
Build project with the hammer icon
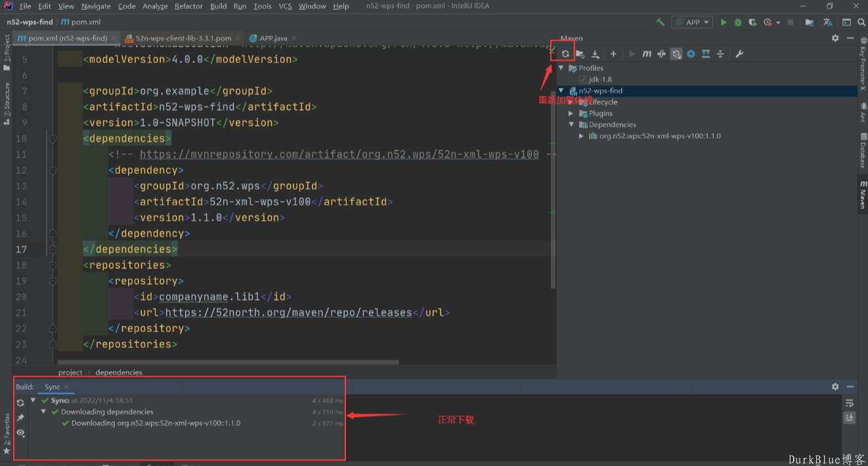coord(661,22)
